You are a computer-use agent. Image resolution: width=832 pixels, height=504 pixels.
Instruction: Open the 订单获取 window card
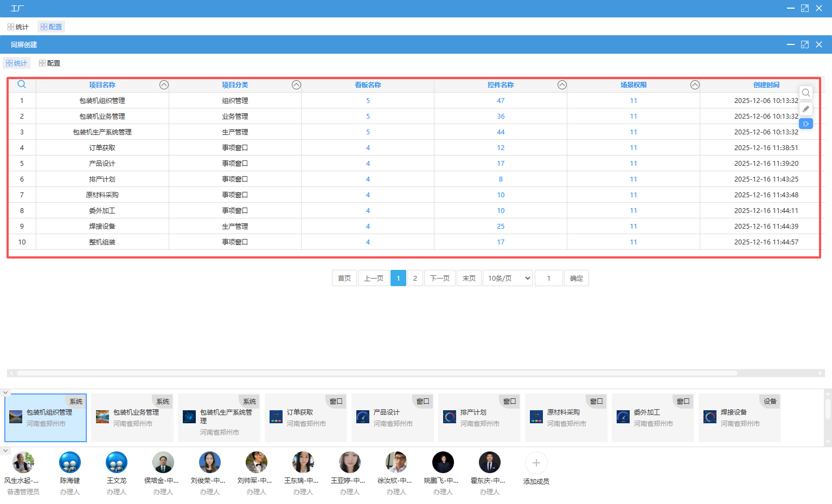pos(305,418)
